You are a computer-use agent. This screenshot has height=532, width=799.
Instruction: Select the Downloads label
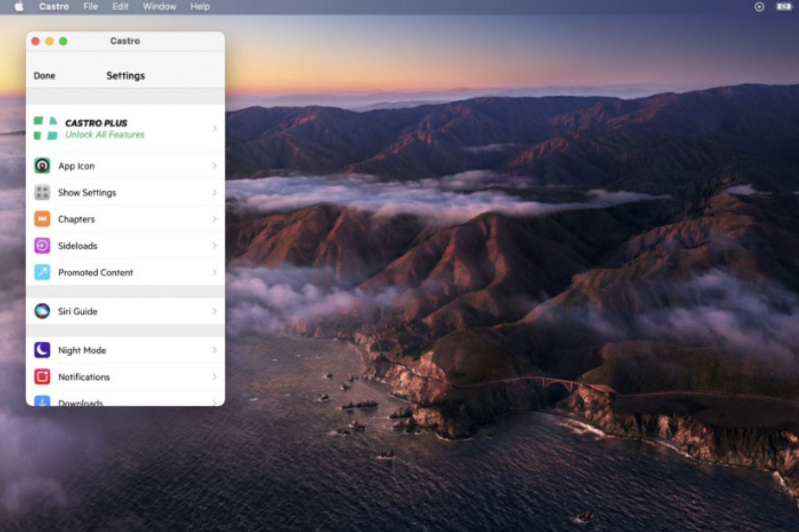[80, 402]
